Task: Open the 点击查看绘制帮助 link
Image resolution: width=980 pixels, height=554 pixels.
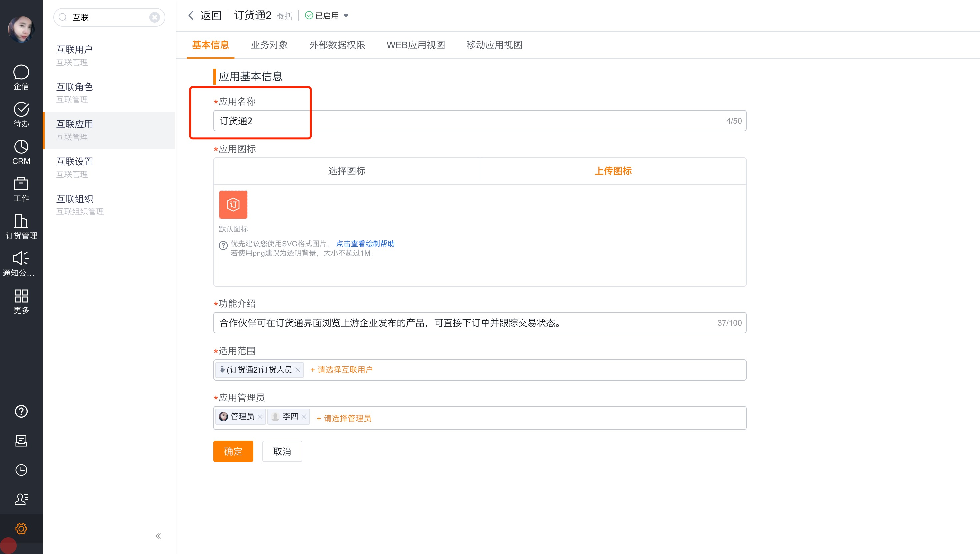Action: coord(365,244)
